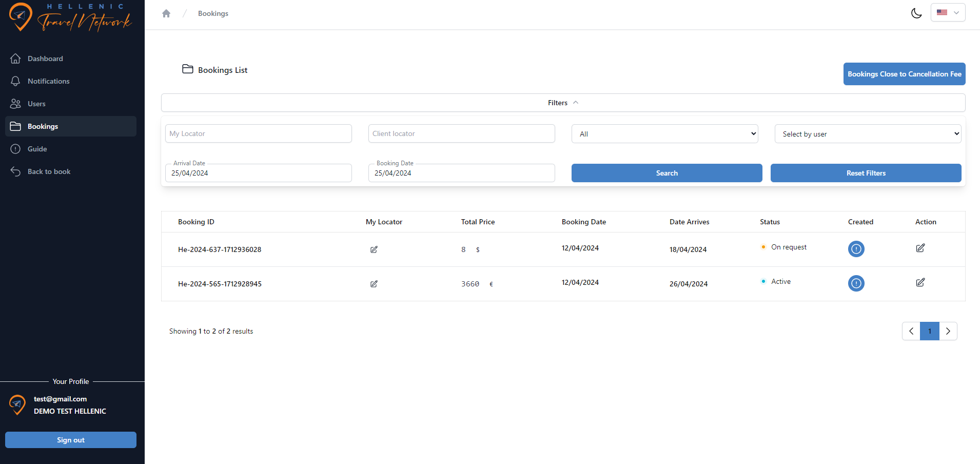Edit locator for booking He-2024-565-1712928945
The image size is (980, 464).
pyautogui.click(x=374, y=284)
